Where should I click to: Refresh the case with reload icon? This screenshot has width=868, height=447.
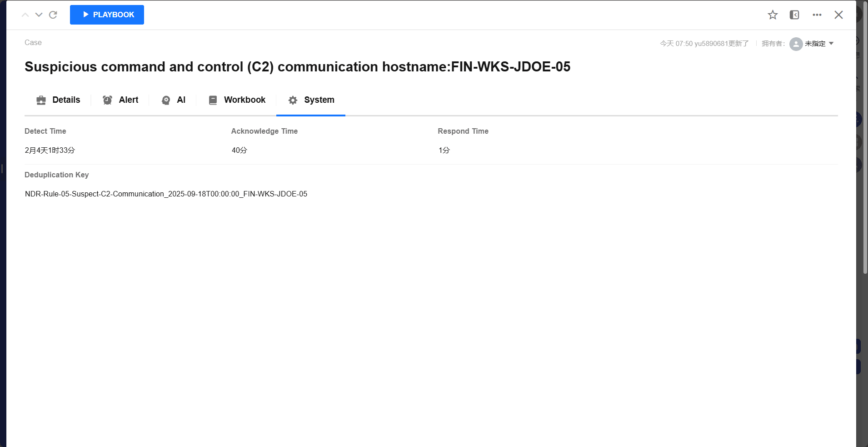(x=53, y=15)
